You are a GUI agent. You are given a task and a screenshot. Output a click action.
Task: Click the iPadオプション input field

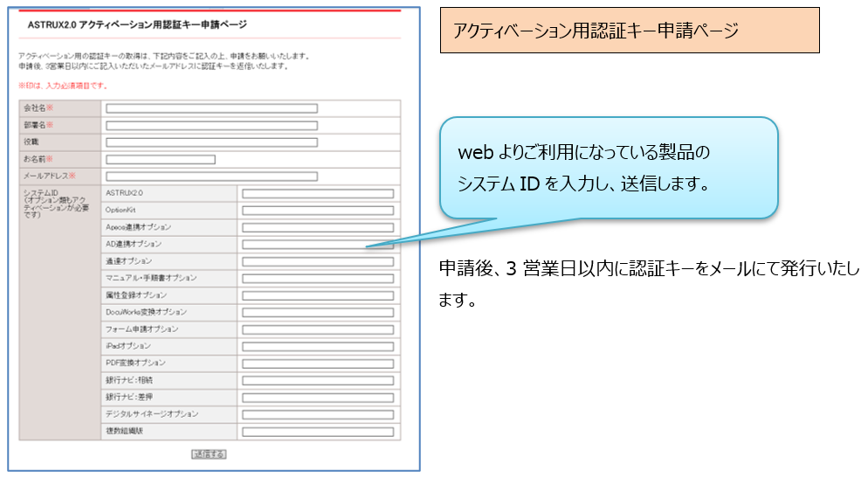pos(318,347)
